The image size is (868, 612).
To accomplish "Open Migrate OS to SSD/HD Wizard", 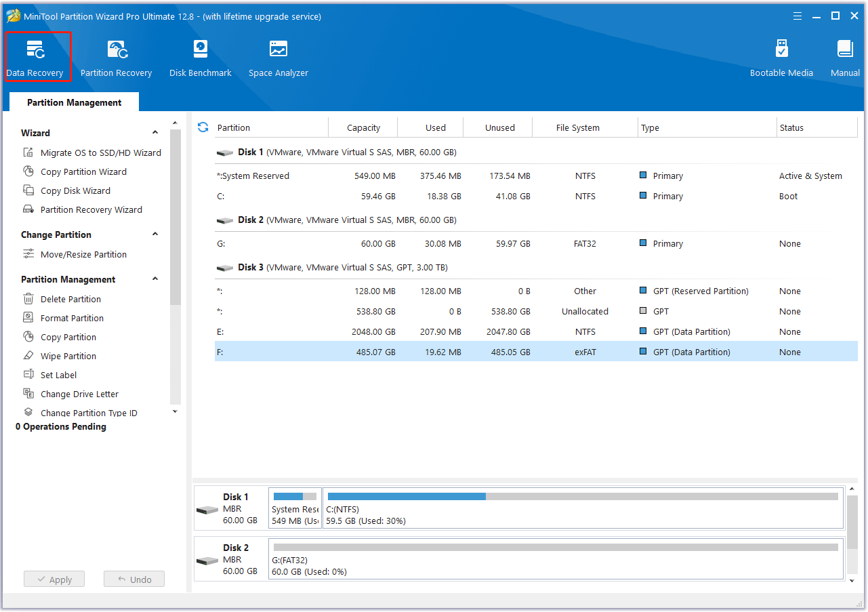I will click(100, 152).
